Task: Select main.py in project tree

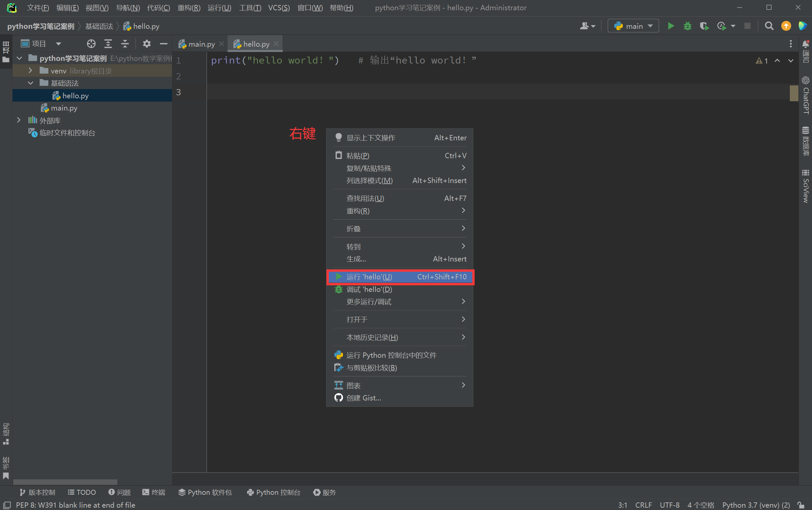Action: [64, 108]
